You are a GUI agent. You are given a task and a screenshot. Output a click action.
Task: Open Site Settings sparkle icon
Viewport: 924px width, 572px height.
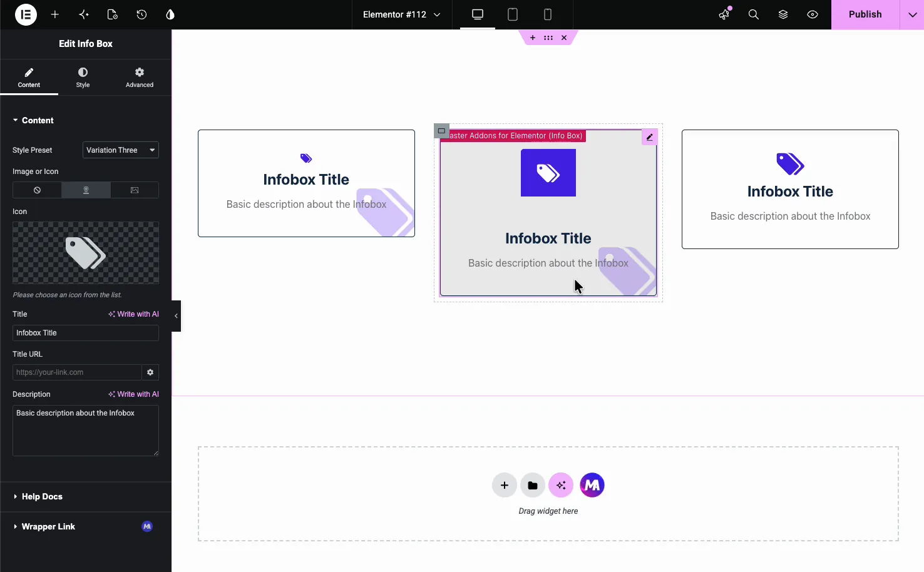(84, 14)
